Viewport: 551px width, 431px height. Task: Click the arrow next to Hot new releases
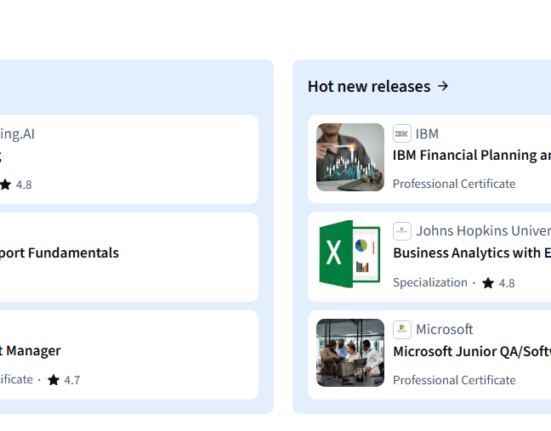(443, 86)
